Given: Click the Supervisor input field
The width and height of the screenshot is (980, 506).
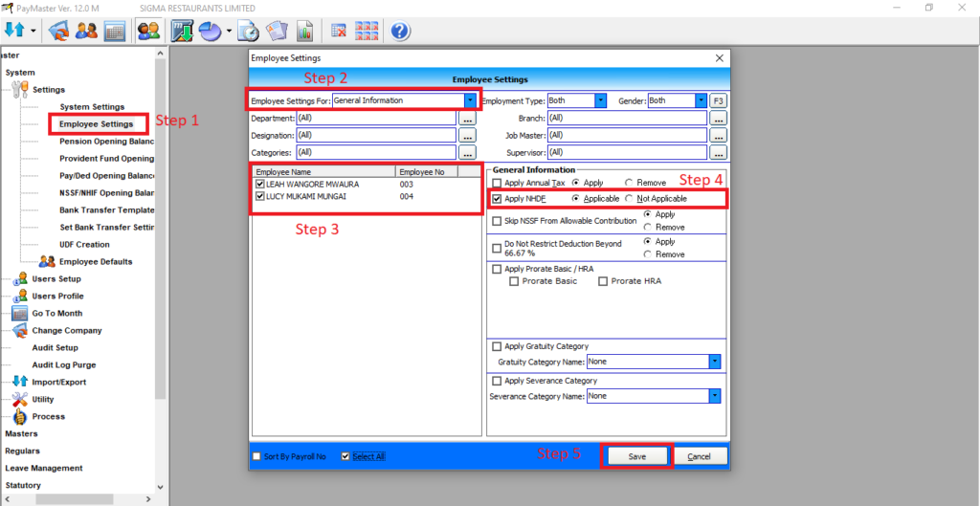Looking at the screenshot, I should click(627, 152).
